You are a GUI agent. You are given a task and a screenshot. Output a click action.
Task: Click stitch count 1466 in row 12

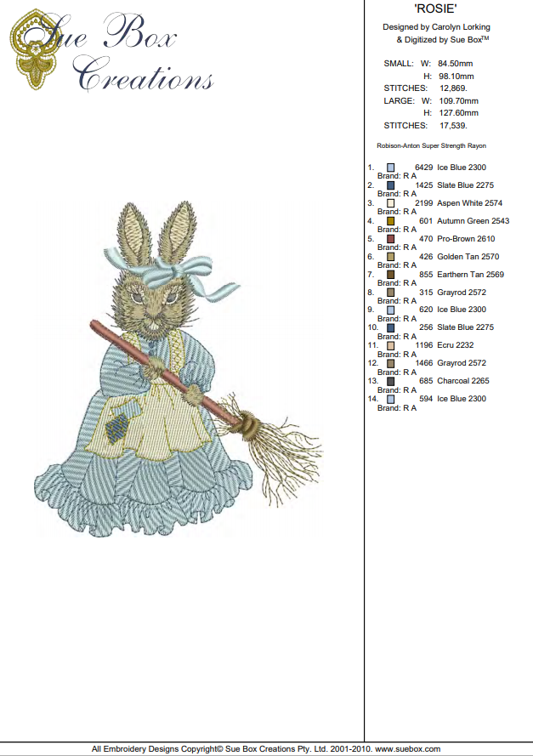(424, 363)
